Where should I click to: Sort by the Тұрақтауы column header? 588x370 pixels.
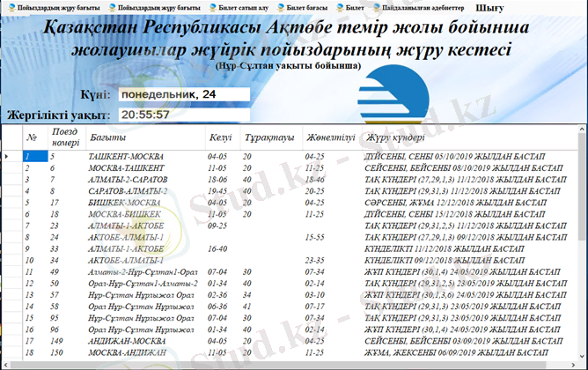coord(271,137)
